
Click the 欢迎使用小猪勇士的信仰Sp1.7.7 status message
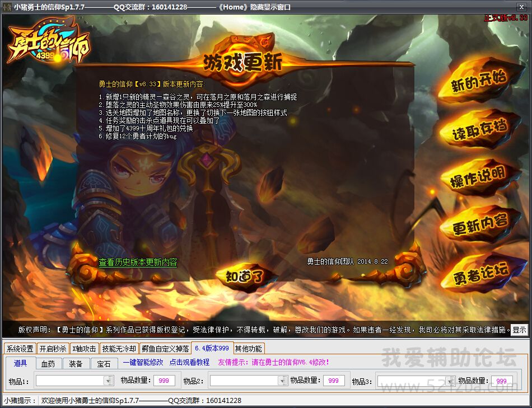(x=141, y=401)
